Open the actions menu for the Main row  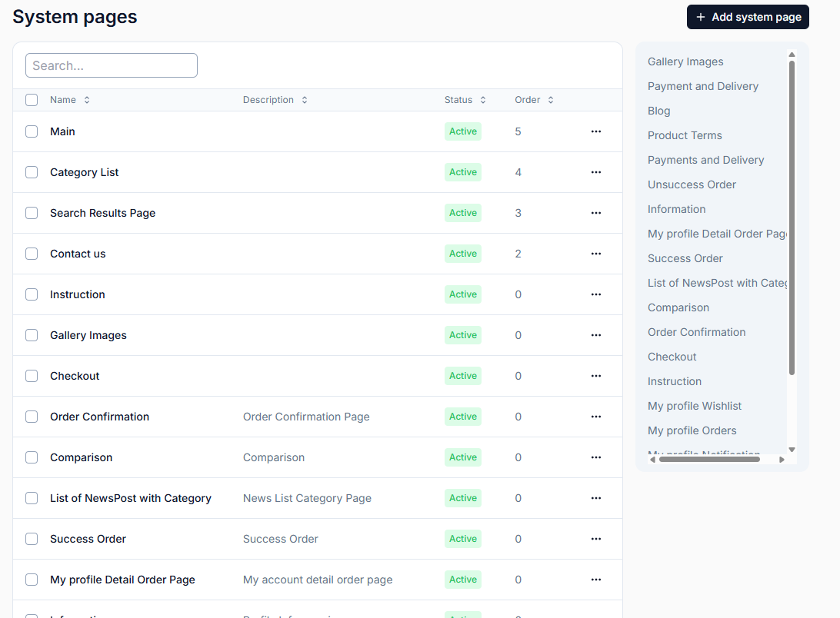coord(595,131)
